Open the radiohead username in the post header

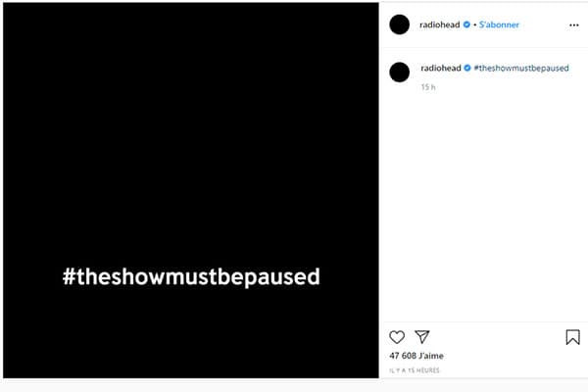click(x=439, y=24)
